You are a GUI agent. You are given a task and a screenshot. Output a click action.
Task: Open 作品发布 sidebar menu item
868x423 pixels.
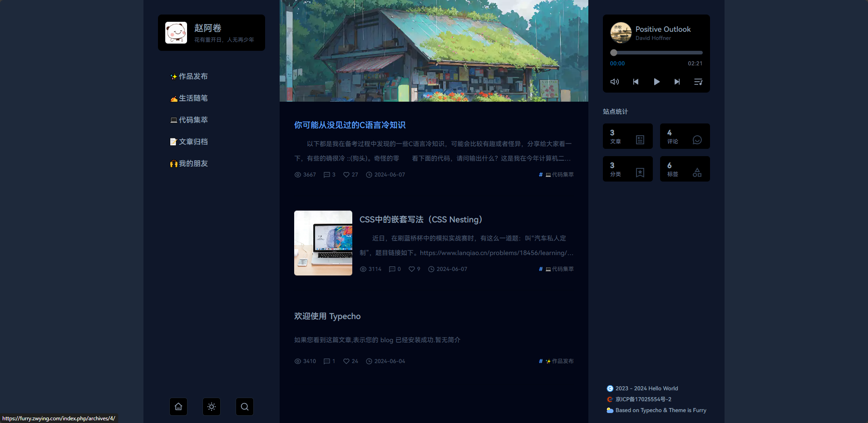pyautogui.click(x=189, y=76)
